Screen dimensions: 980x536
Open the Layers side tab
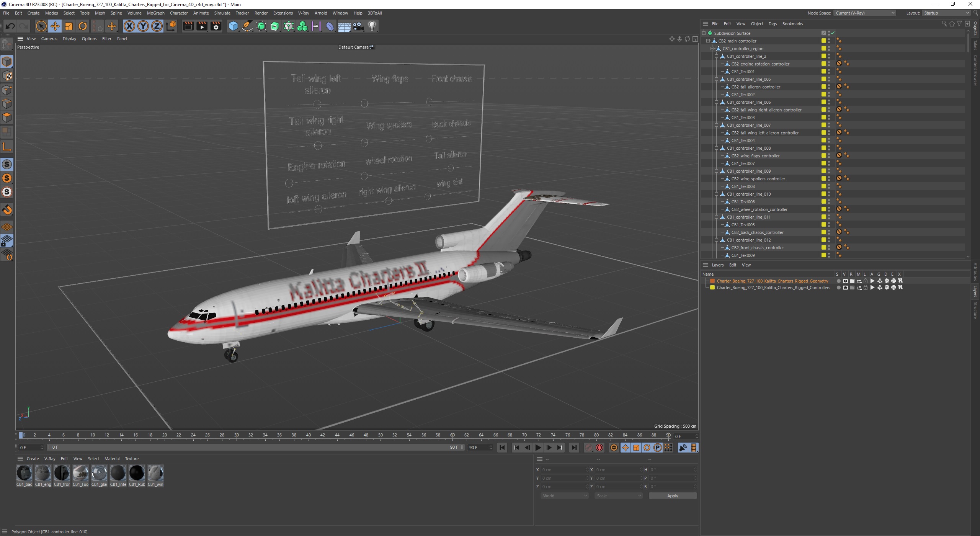click(975, 291)
